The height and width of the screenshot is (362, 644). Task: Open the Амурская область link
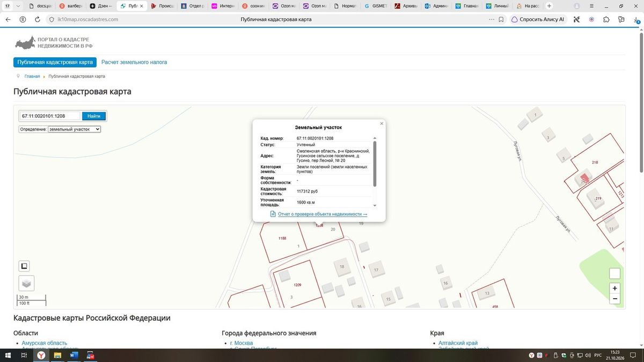tap(45, 343)
